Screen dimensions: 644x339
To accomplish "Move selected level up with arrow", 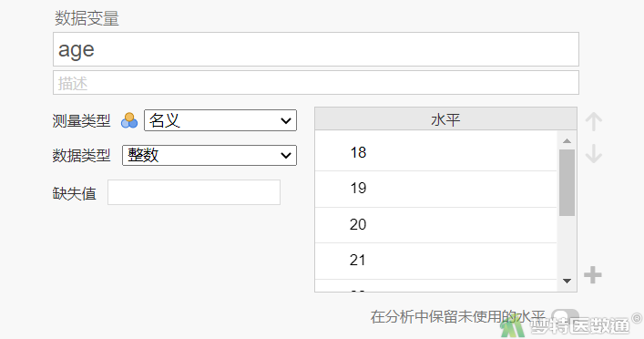I will tap(594, 121).
